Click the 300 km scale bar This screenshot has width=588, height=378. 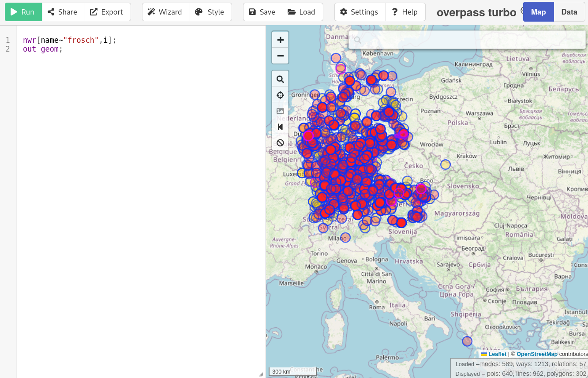pyautogui.click(x=292, y=371)
